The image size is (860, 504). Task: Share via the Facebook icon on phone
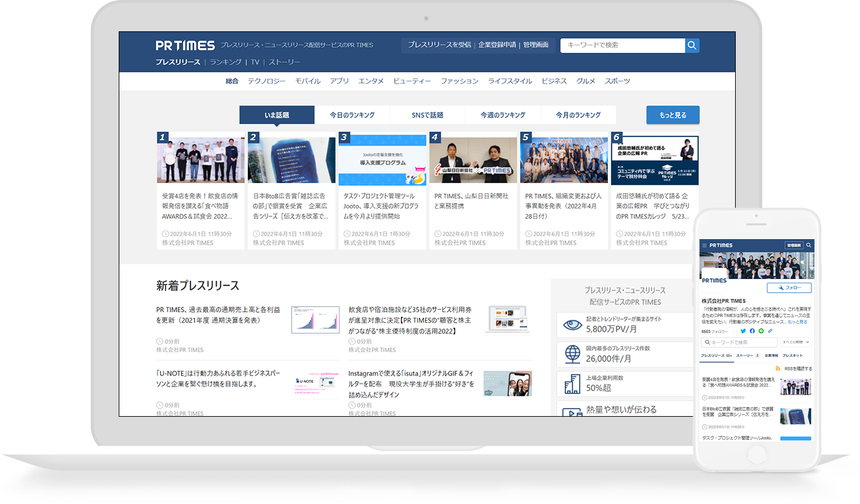click(752, 331)
